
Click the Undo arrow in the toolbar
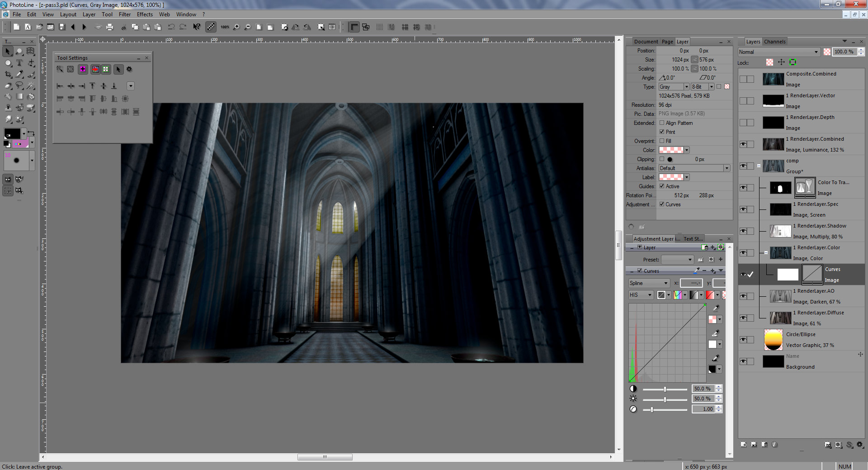click(171, 27)
